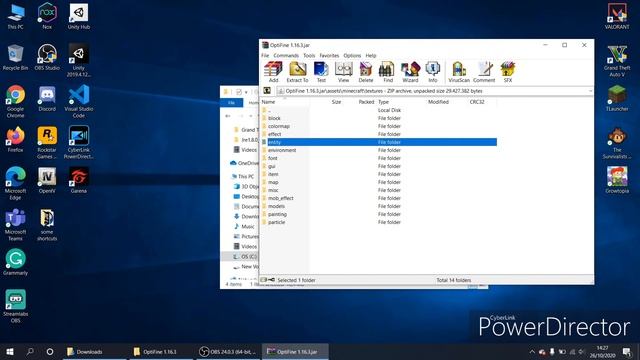This screenshot has height=360, width=640.
Task: Open the Options menu
Action: click(352, 56)
